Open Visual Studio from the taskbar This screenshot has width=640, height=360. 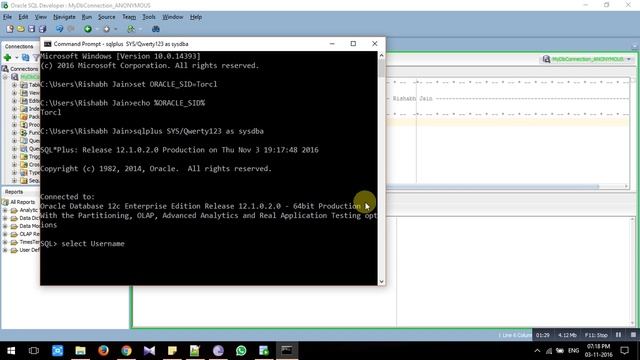(149, 351)
